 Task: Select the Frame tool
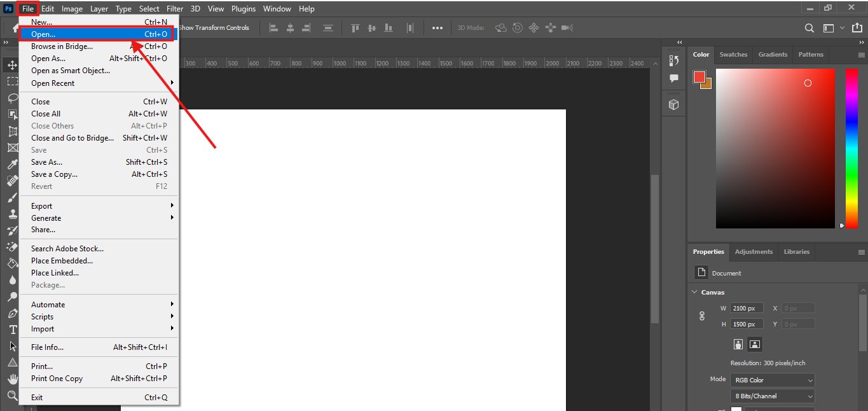pos(12,148)
